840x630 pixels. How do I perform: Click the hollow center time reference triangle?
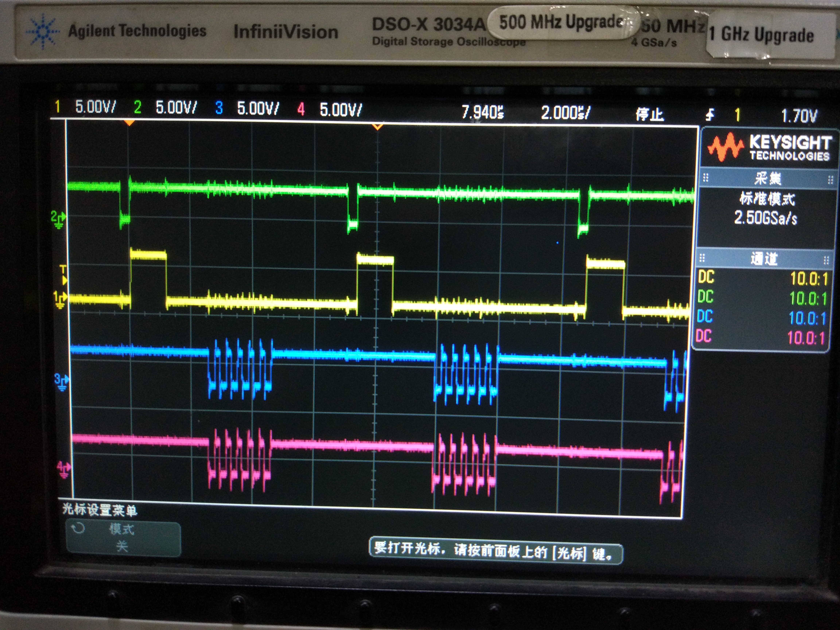click(x=377, y=127)
